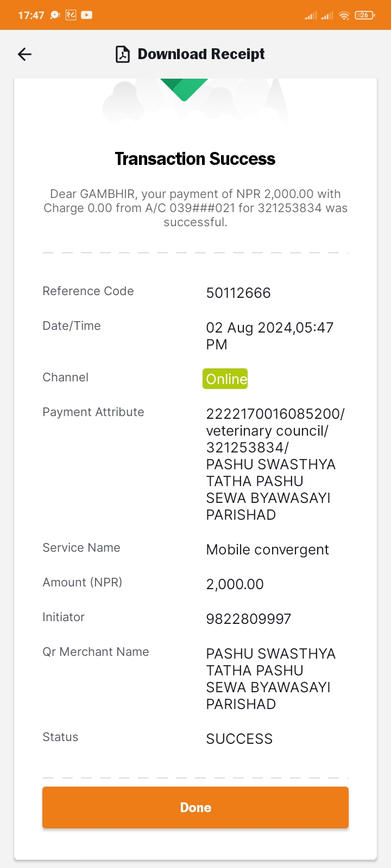Select the green Online channel badge
The width and height of the screenshot is (391, 868).
tap(225, 379)
